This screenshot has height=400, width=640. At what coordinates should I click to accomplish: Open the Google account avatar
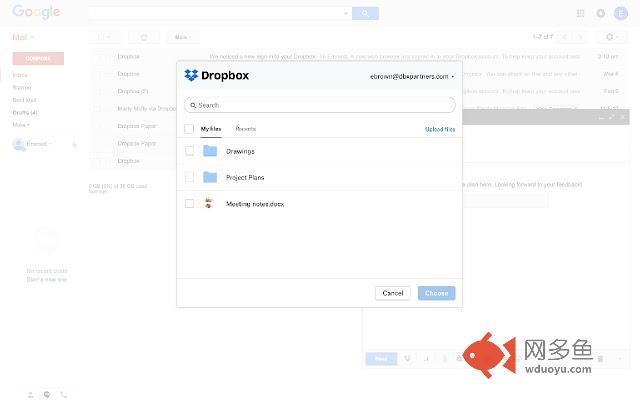coord(621,13)
